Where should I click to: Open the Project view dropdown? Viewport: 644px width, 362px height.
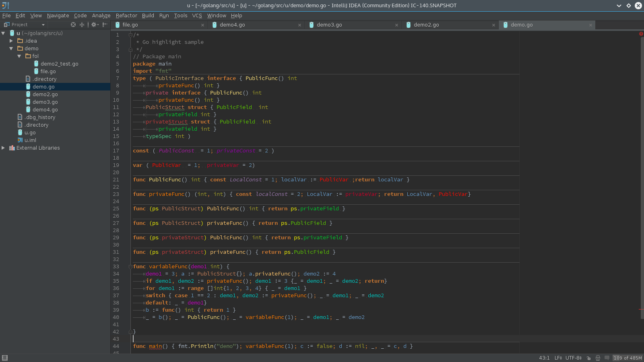point(25,25)
